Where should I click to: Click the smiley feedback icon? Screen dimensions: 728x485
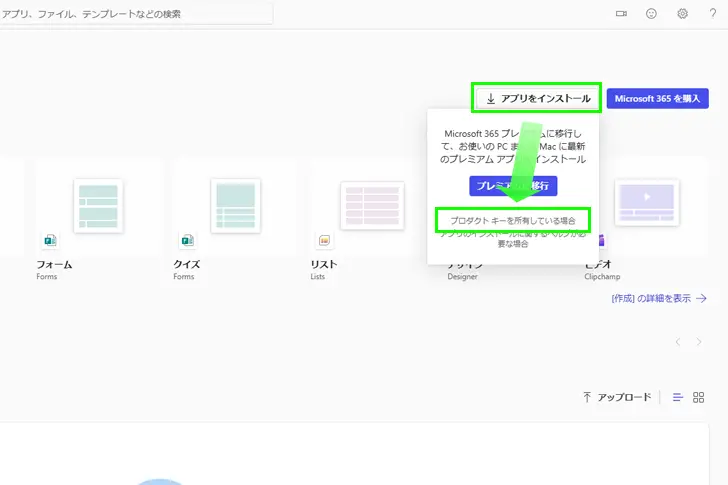pos(651,13)
